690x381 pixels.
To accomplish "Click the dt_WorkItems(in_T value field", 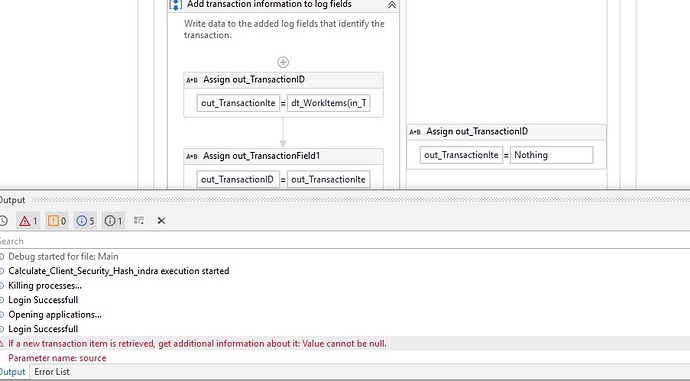I will click(329, 103).
